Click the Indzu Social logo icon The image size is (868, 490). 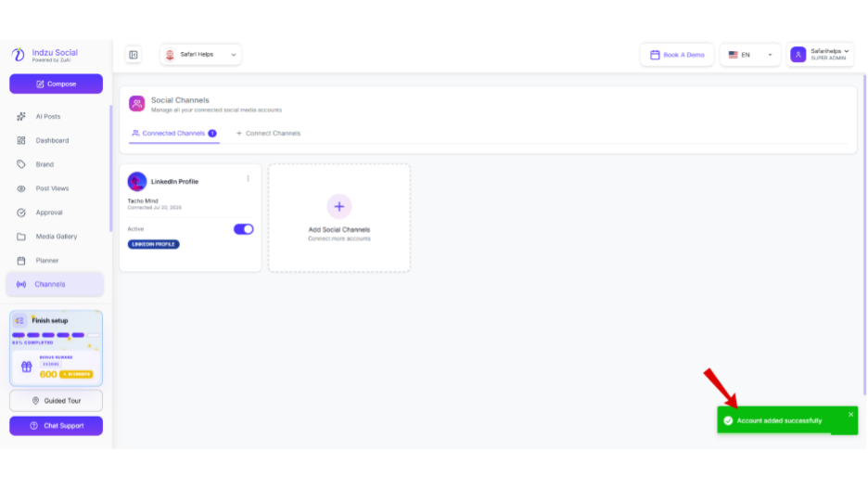(x=19, y=54)
